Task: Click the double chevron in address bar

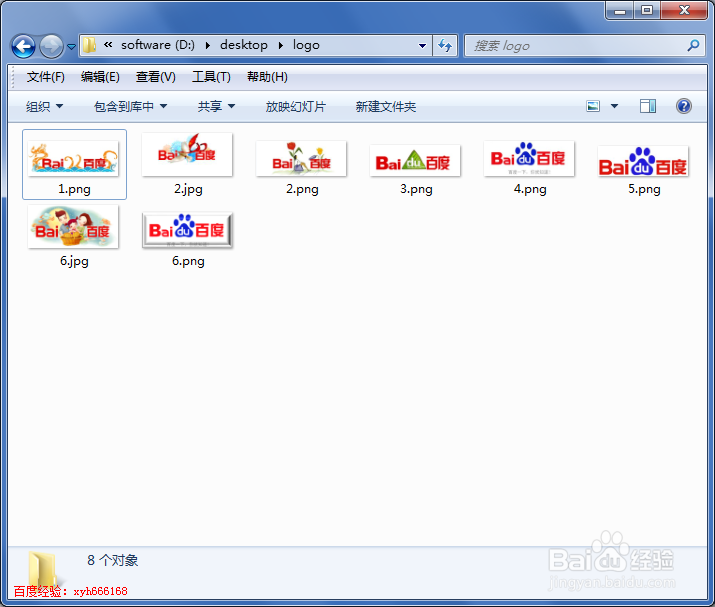Action: tap(108, 45)
